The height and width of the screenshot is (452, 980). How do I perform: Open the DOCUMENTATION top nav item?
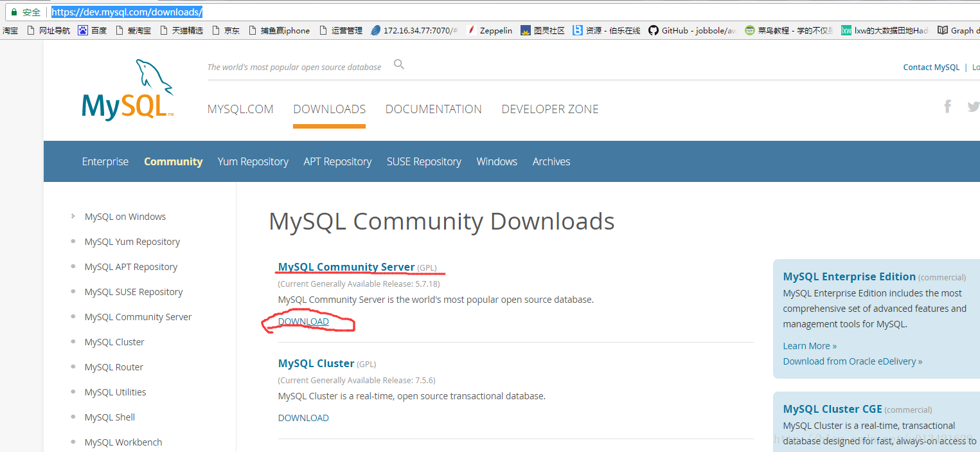pyautogui.click(x=434, y=109)
